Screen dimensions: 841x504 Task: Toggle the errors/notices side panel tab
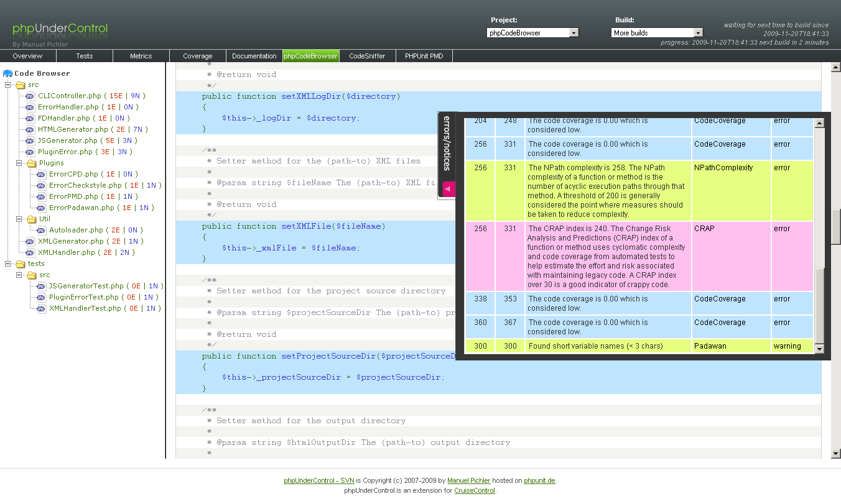click(447, 154)
